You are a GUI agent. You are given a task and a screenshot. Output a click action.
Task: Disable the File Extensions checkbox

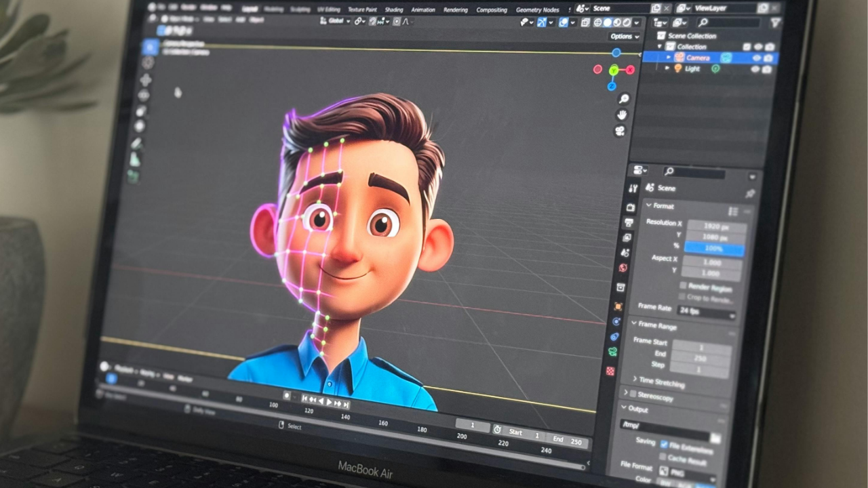click(665, 444)
